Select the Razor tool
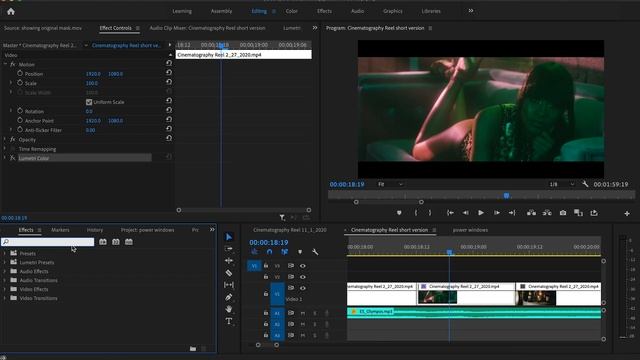Screen dimensions: 640x360 pos(229,273)
